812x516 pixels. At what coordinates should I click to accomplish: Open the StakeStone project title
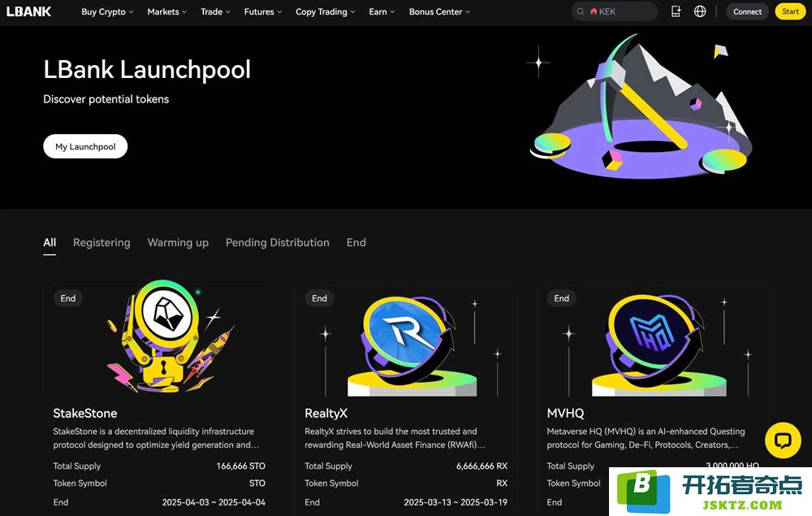tap(85, 414)
